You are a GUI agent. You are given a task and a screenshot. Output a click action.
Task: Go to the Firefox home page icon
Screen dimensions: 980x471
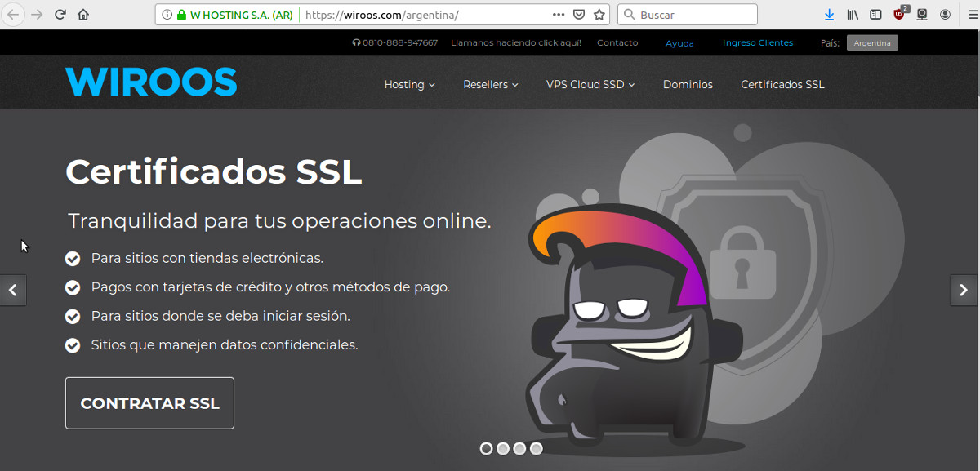(83, 15)
